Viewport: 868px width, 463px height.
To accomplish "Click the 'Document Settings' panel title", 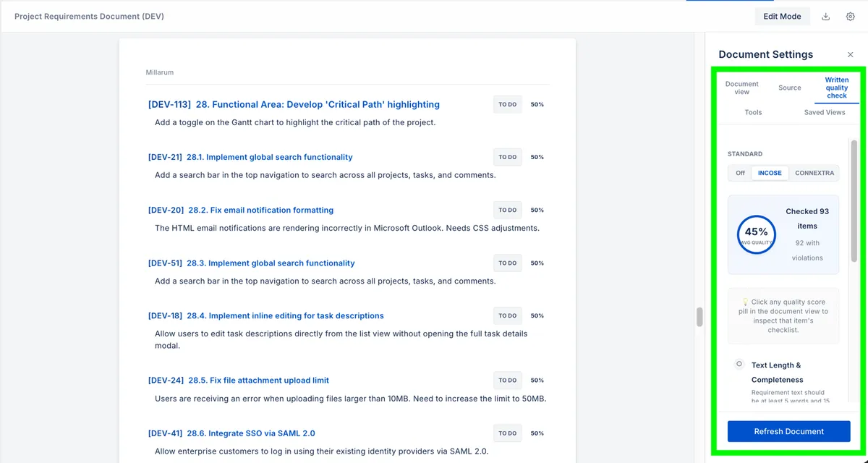I will pos(766,55).
